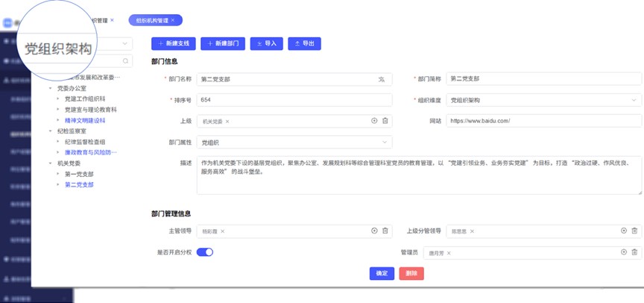This screenshot has width=644, height=303.
Task: Remove the 机关党委 tag from 上级
Action: point(227,121)
